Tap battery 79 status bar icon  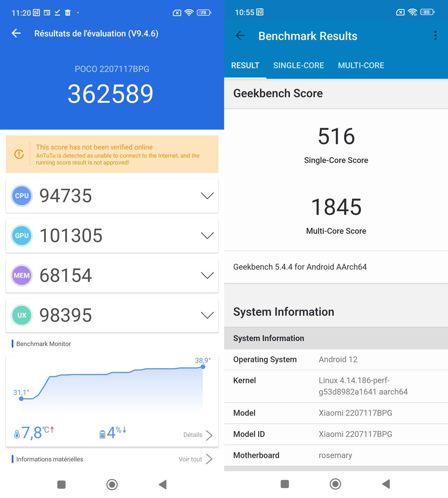pos(204,13)
